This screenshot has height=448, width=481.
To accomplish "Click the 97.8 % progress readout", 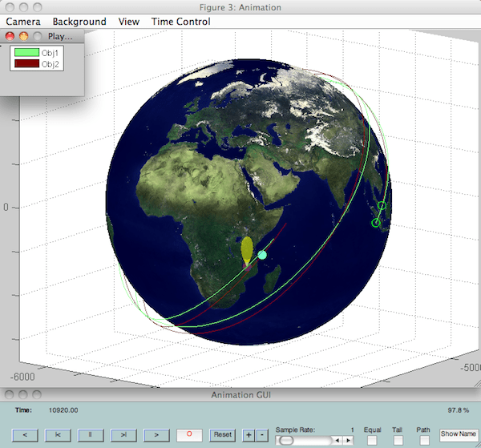I will pos(458,410).
